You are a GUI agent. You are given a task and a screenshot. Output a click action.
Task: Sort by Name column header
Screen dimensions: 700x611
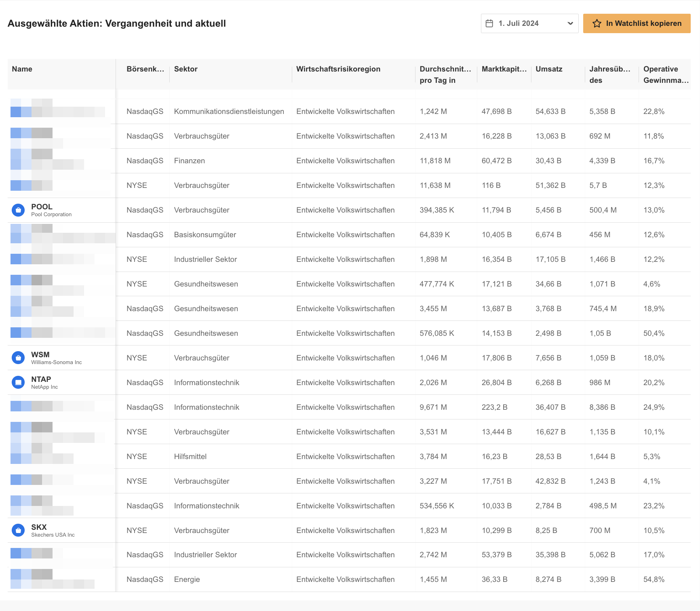pyautogui.click(x=22, y=69)
